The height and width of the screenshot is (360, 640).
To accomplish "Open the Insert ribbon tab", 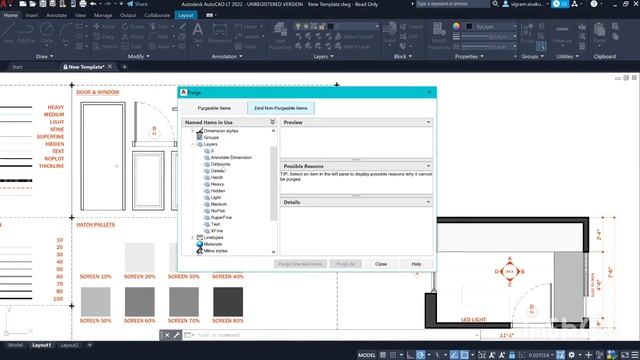I will click(32, 15).
